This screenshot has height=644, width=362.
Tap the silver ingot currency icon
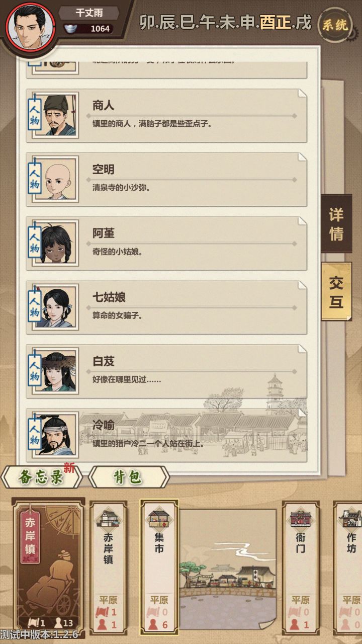click(71, 29)
